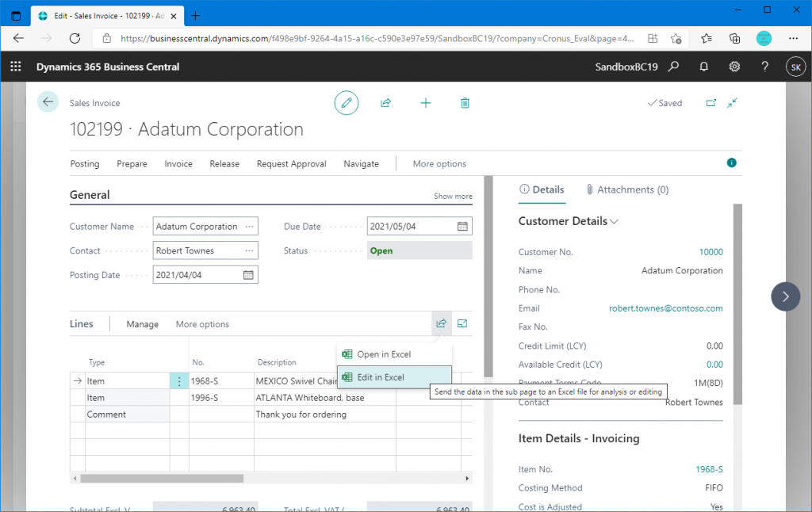Screen dimensions: 812x512
Task: Open the Navigate menu
Action: point(362,163)
